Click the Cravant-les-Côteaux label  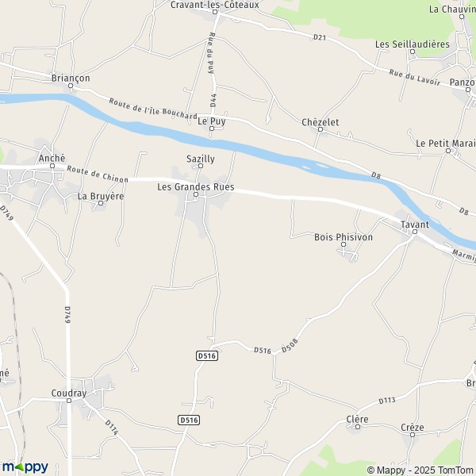(215, 5)
